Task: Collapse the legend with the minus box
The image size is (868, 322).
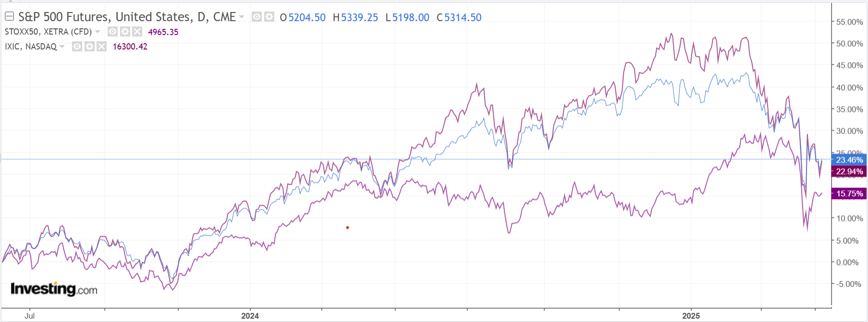Action: pos(9,17)
